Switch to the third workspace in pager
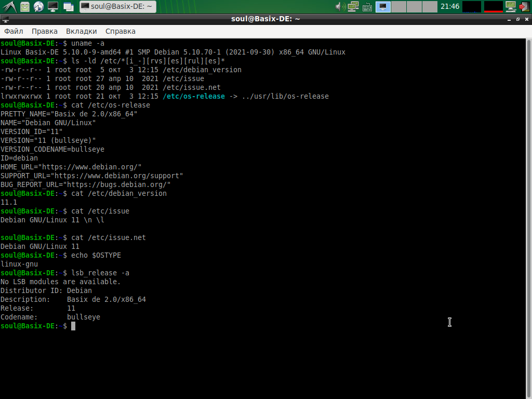Image resolution: width=532 pixels, height=399 pixels. 414,6
